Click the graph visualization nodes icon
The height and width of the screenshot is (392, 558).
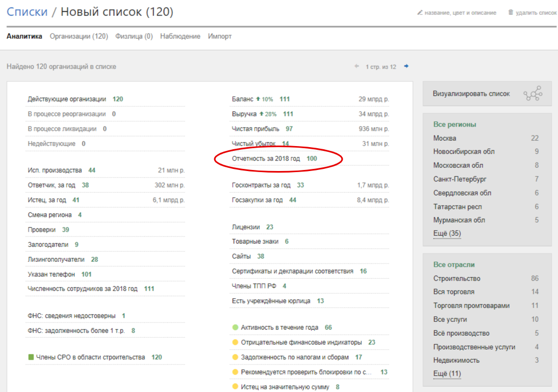click(x=532, y=93)
